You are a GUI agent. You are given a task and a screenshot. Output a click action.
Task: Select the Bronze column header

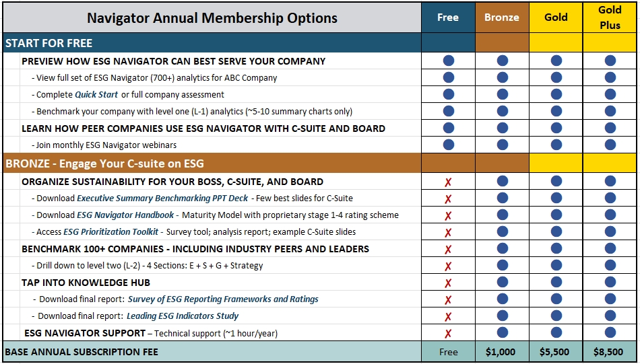click(x=502, y=17)
